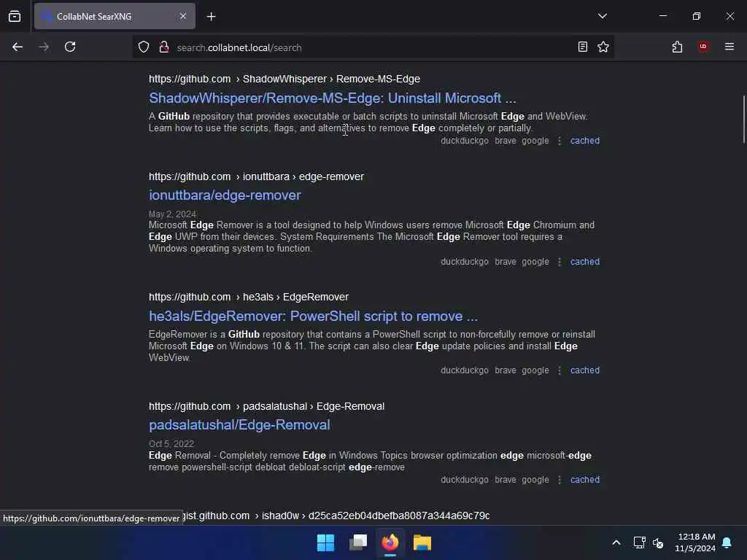Click the May 2, 2024 date text
Image resolution: width=747 pixels, height=560 pixels.
172,214
